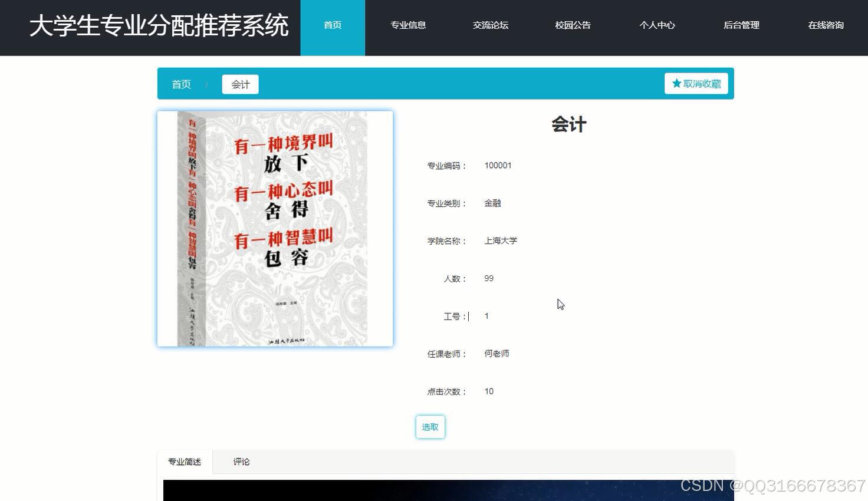
Task: Switch to the 专业简述 tab
Action: [185, 462]
